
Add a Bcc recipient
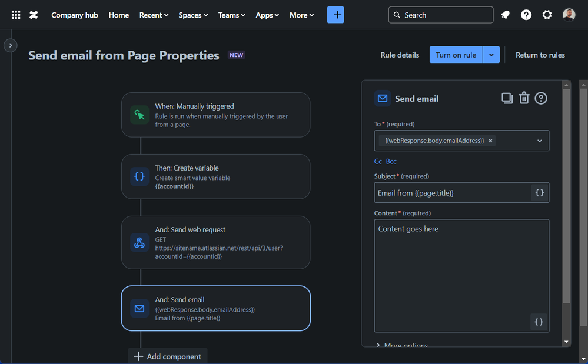click(391, 161)
